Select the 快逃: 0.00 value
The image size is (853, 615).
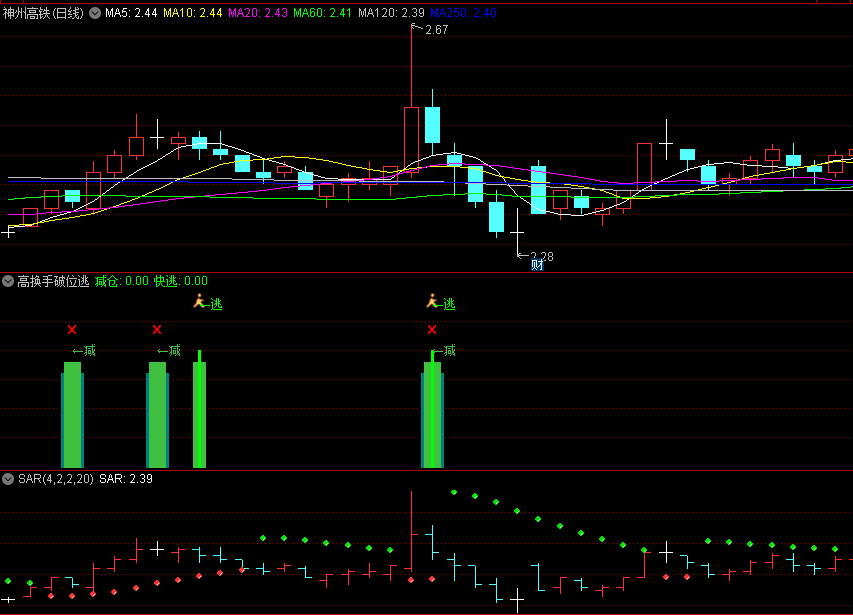(x=181, y=281)
